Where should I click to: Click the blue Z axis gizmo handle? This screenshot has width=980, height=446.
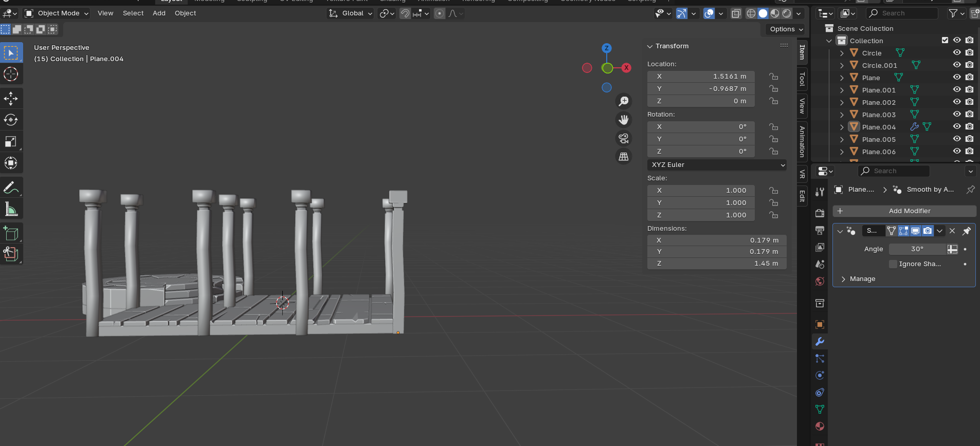[x=607, y=48]
